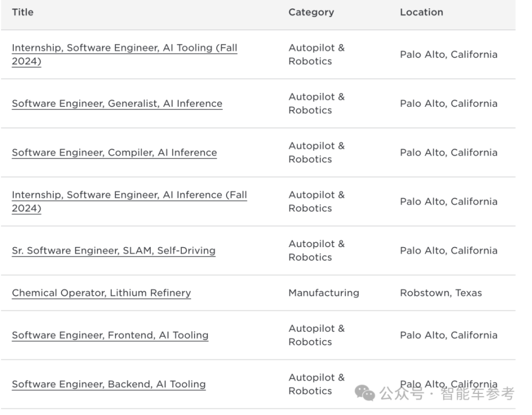Click the WeChat logo icon in watermark
This screenshot has width=532, height=415.
tap(365, 393)
